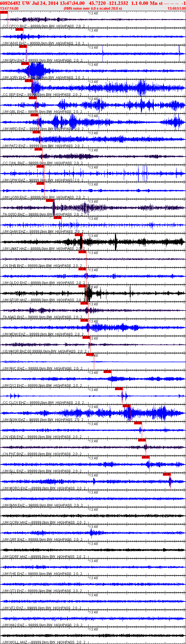
Task: Select the UW GLDO EHZ trace label
Action: (44, 283)
